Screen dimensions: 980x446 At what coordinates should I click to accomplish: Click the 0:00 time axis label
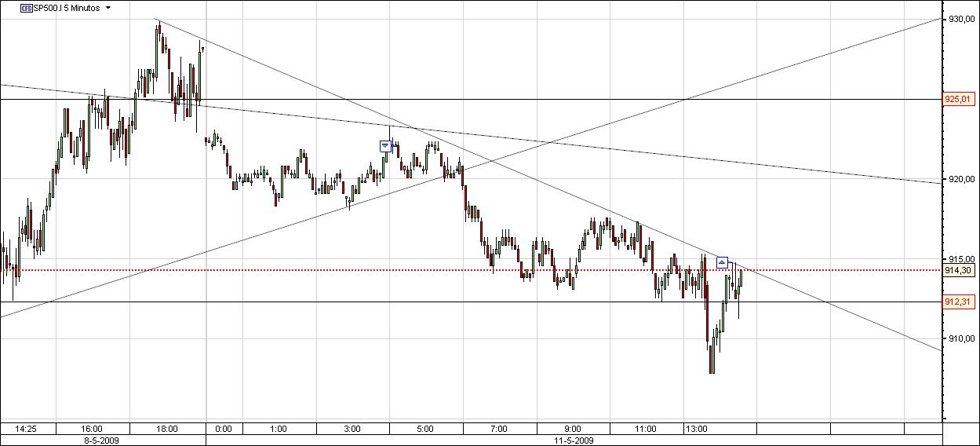(223, 429)
